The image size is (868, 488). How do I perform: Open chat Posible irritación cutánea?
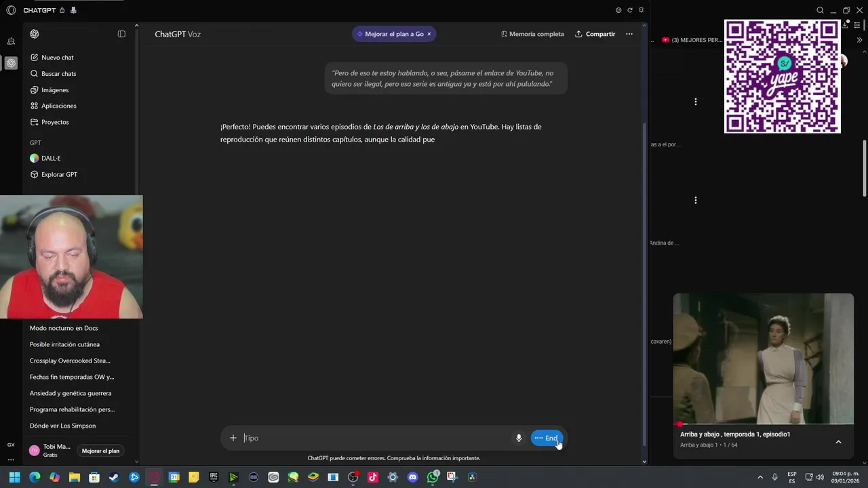tap(64, 344)
